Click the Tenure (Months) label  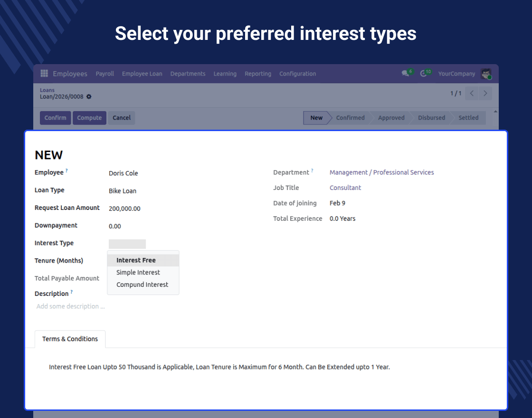pyautogui.click(x=59, y=261)
